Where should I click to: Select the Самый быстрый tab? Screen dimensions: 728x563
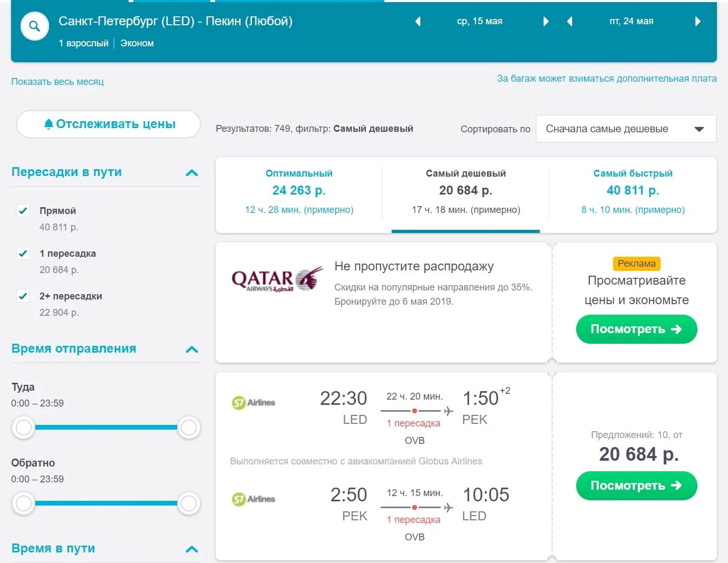pyautogui.click(x=633, y=192)
